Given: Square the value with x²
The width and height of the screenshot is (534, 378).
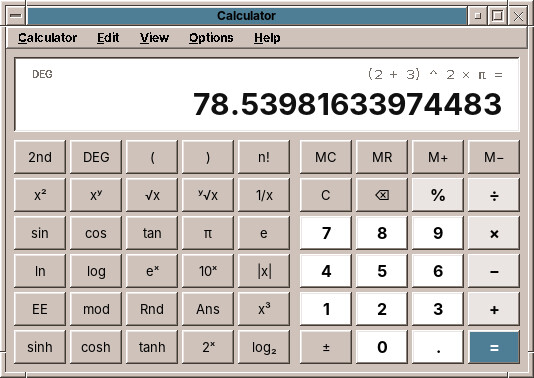Looking at the screenshot, I should tap(40, 195).
